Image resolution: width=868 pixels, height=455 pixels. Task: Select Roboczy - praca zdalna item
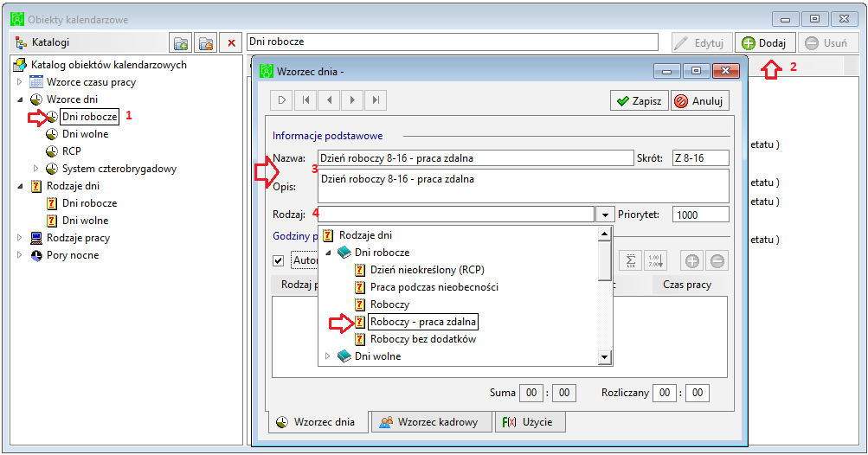click(x=423, y=322)
